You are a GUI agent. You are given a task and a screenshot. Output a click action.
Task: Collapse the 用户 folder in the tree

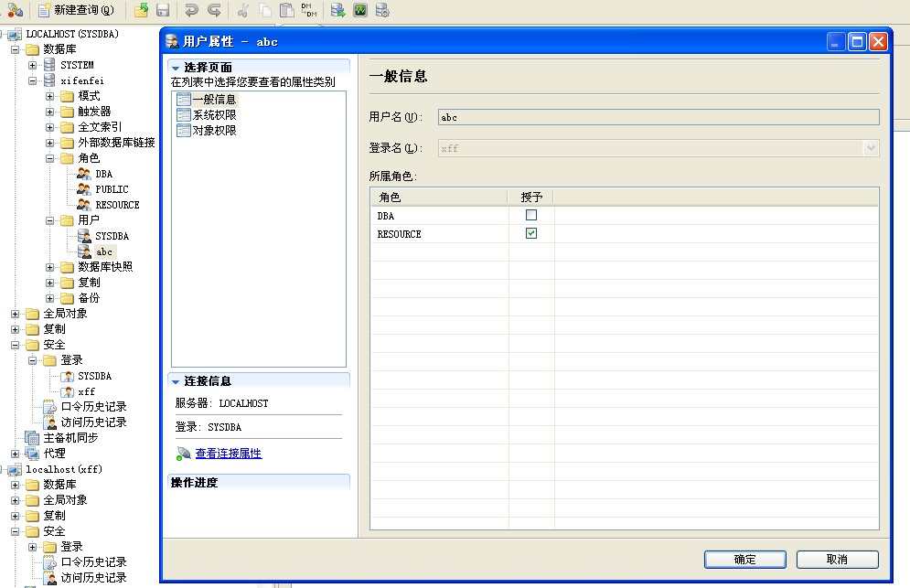(50, 220)
